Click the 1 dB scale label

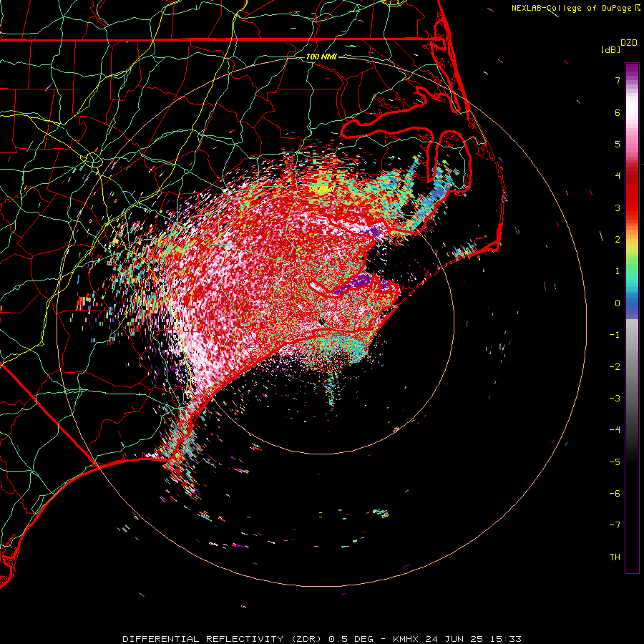618,271
